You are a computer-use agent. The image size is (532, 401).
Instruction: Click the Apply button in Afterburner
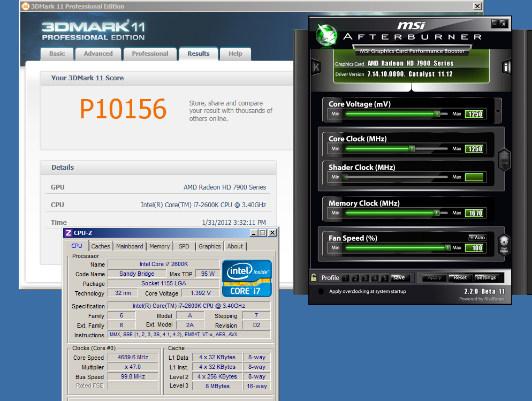(x=434, y=277)
